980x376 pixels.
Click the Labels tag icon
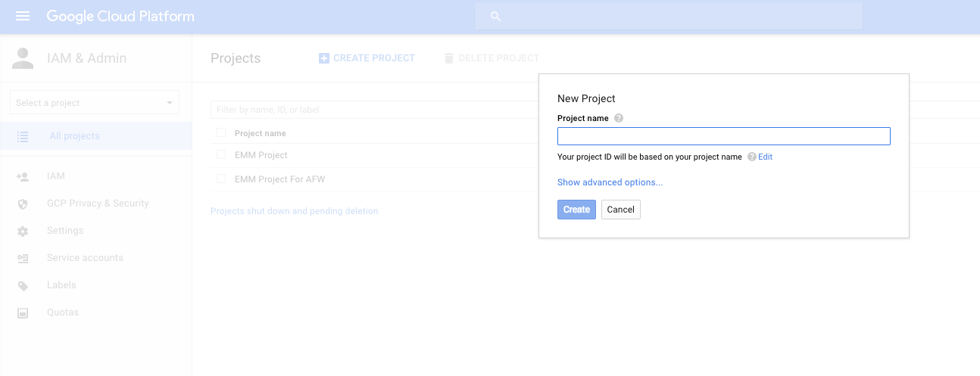pos(23,285)
